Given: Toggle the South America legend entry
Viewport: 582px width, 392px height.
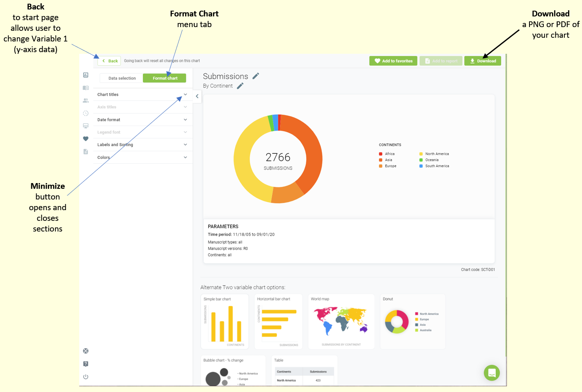Looking at the screenshot, I should point(434,166).
